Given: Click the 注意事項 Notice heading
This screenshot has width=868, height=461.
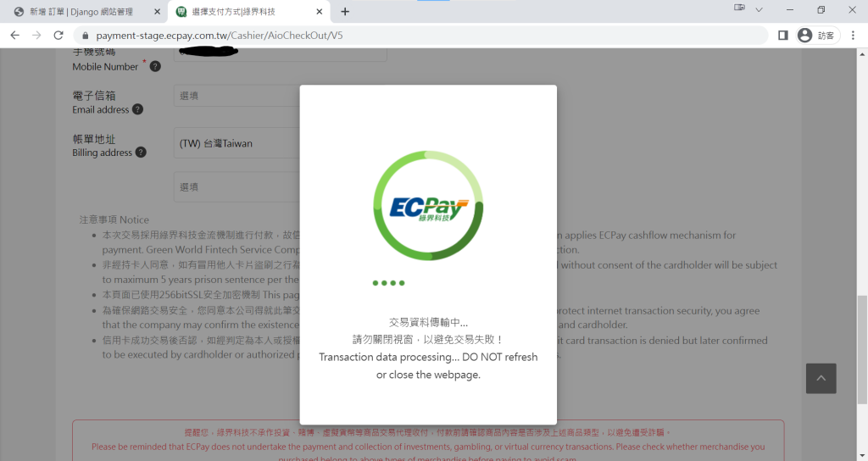Looking at the screenshot, I should [114, 219].
